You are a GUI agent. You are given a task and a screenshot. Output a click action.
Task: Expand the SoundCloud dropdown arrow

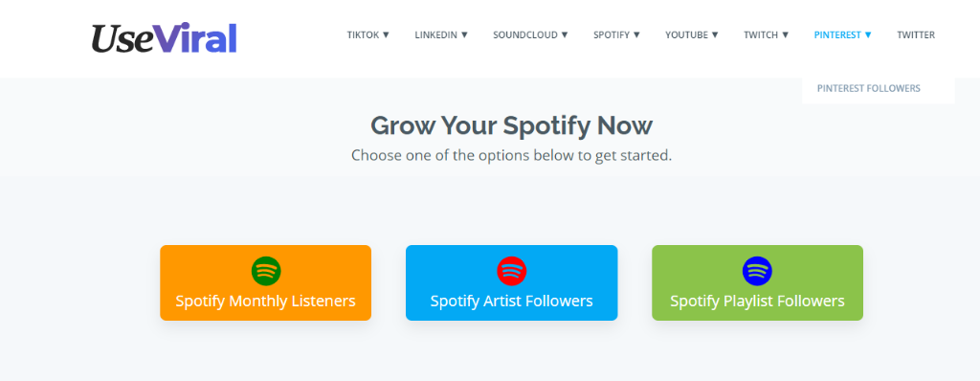coord(565,35)
